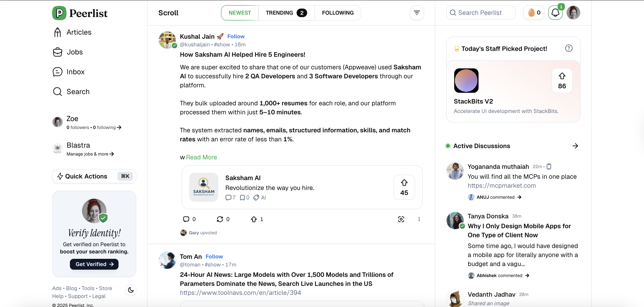Image resolution: width=644 pixels, height=307 pixels.
Task: Upvote the Saksham AI project card
Action: 404,187
